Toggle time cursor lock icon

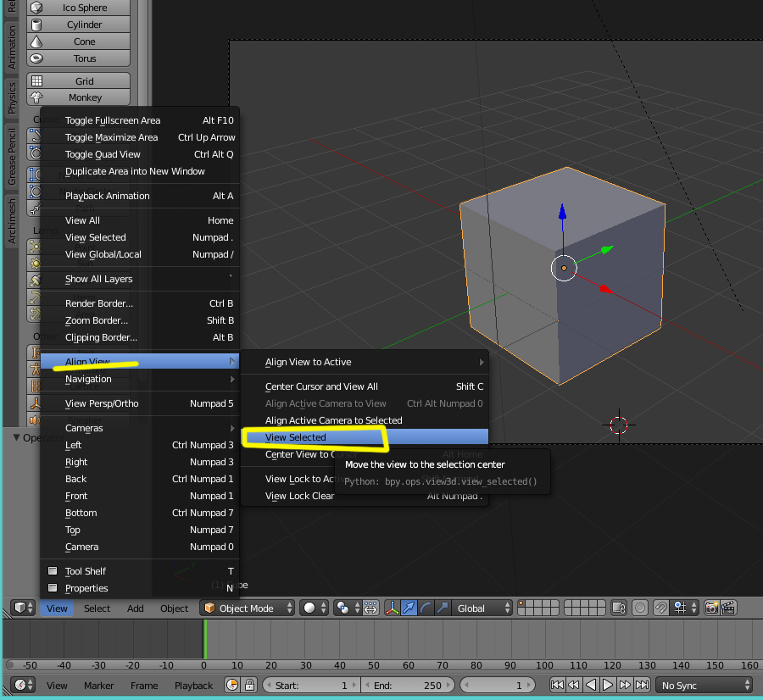(x=249, y=686)
